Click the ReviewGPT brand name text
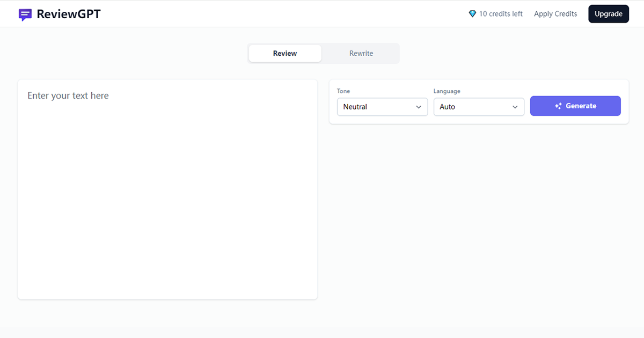Viewport: 644px width, 338px height. point(69,14)
